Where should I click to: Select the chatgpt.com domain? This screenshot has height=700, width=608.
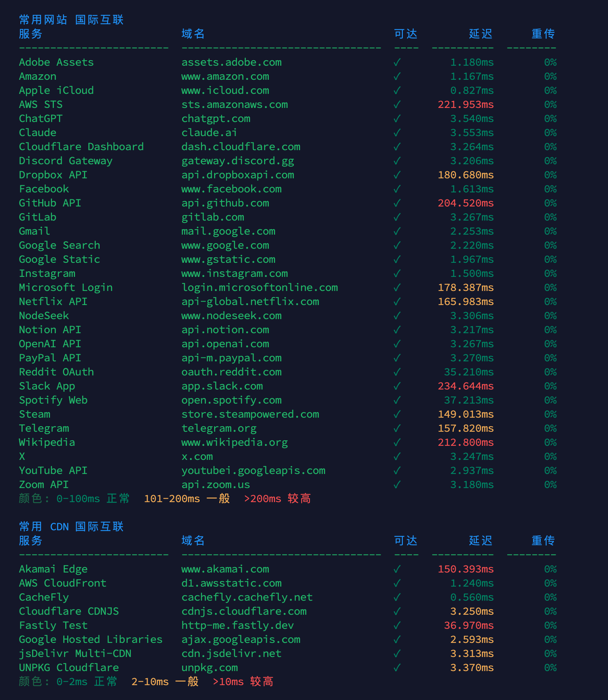(216, 118)
